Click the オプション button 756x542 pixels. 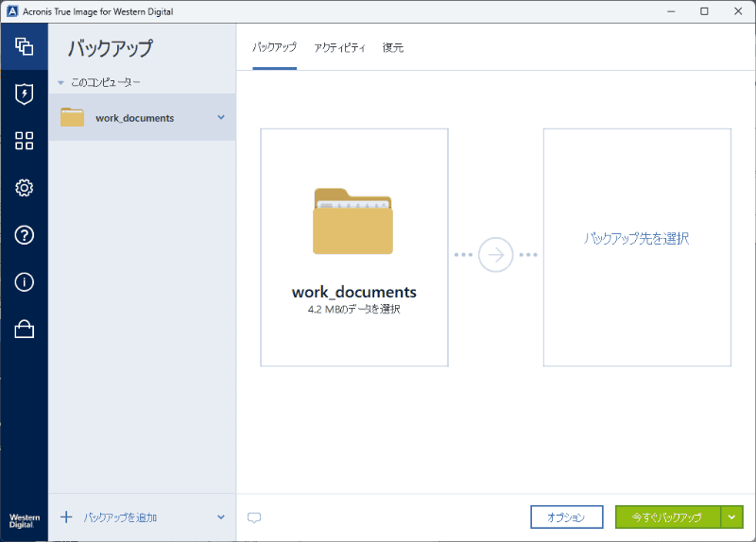pyautogui.click(x=566, y=517)
